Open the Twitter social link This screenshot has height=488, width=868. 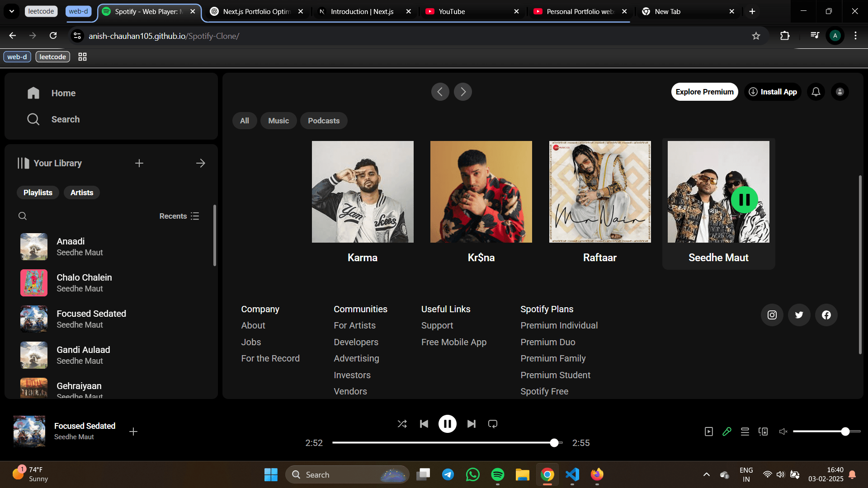coord(799,315)
